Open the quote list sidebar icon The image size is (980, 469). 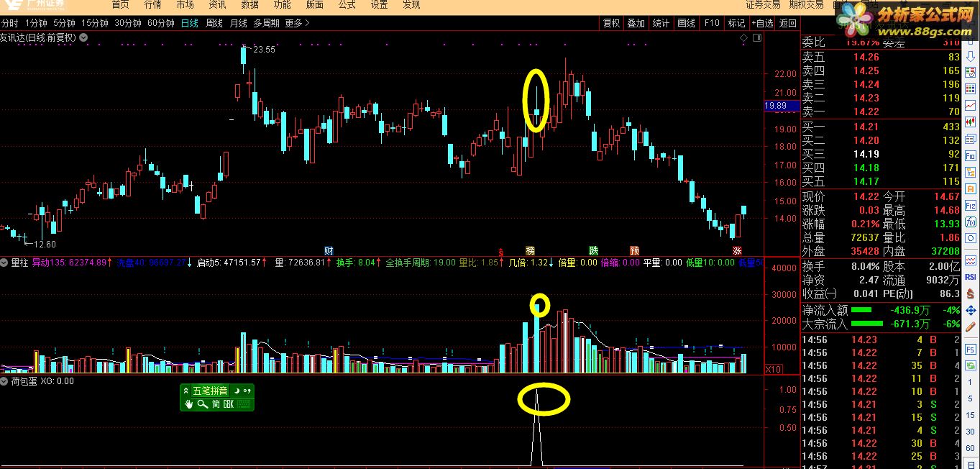point(970,72)
